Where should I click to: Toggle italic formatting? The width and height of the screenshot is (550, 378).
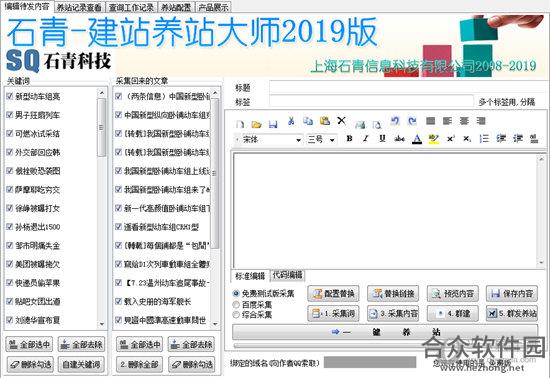tap(366, 139)
